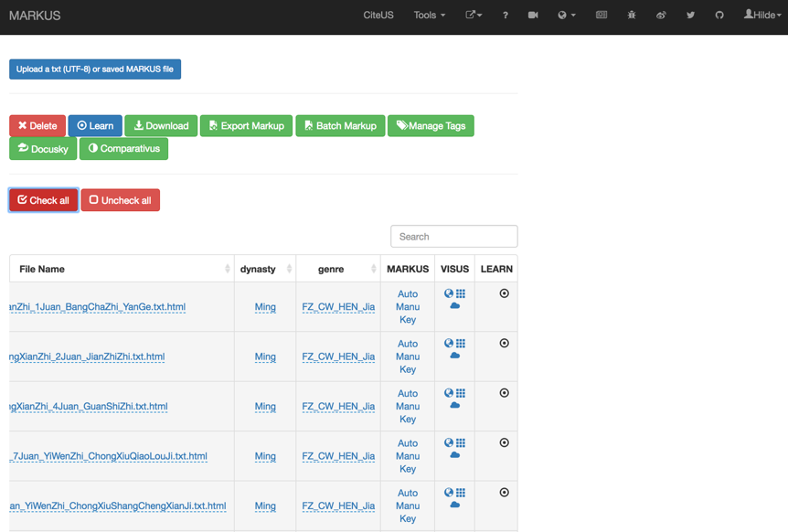The image size is (788, 532).
Task: Open the Hilde user account dropdown
Action: (x=762, y=15)
